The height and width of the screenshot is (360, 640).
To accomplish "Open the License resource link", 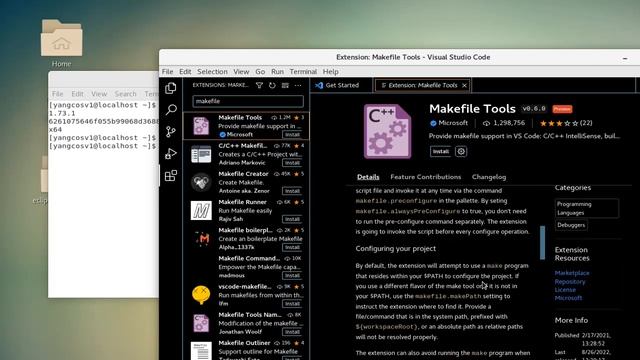I will tap(565, 290).
